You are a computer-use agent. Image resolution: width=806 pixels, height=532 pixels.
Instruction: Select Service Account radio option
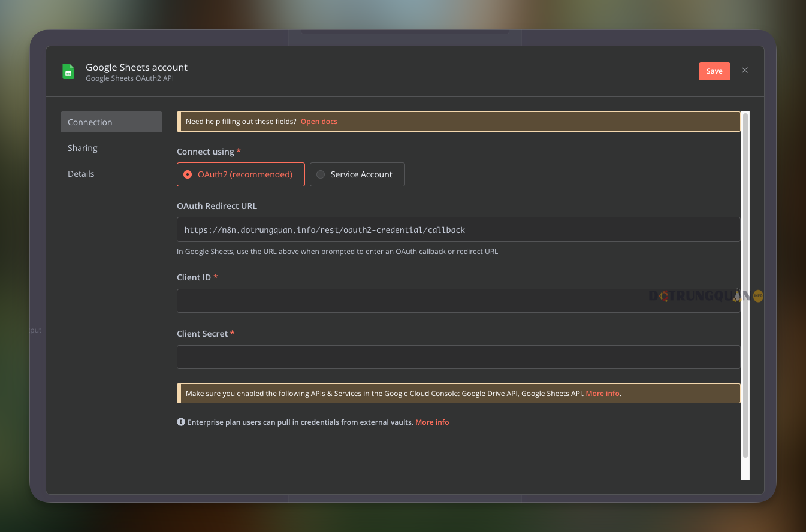tap(357, 174)
